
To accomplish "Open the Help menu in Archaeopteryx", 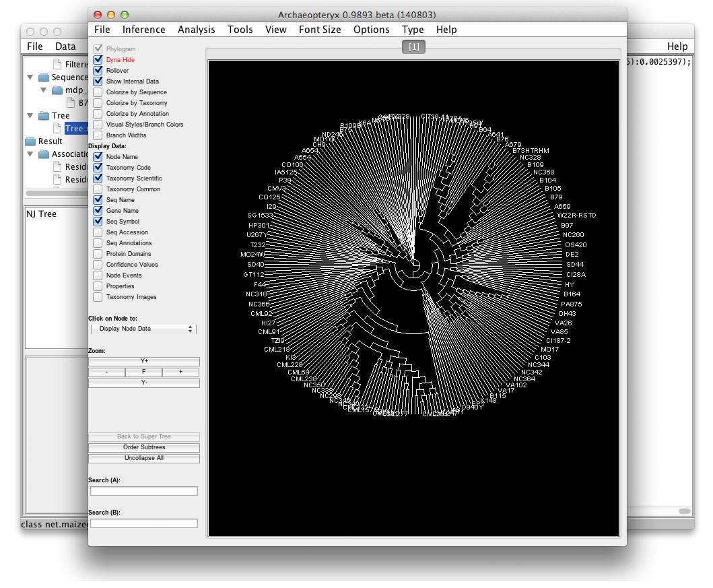I will point(446,30).
